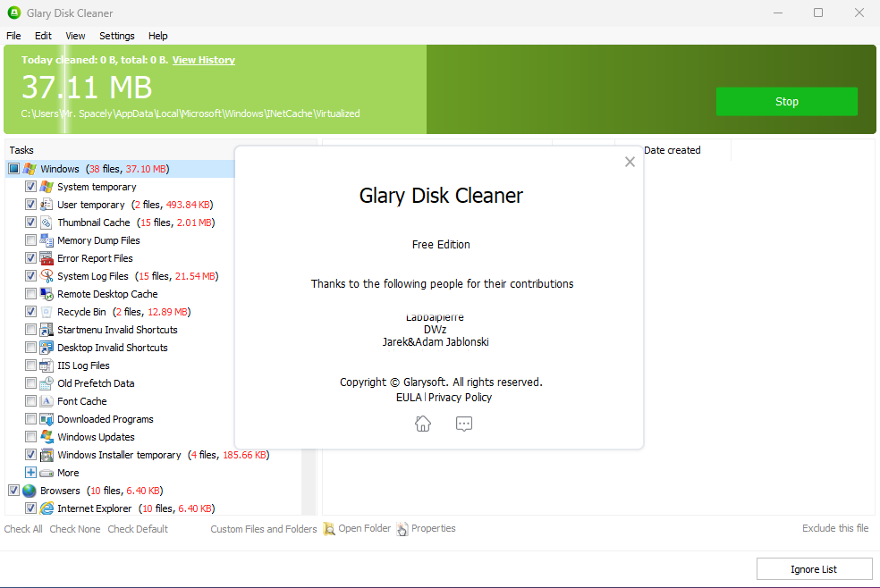The image size is (880, 588).
Task: Click the Properties icon
Action: [x=402, y=529]
